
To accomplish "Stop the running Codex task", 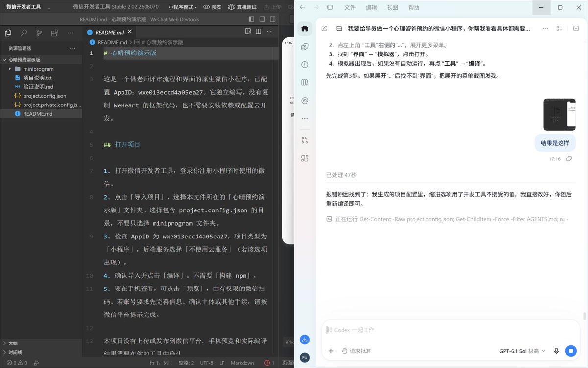I will (x=570, y=351).
